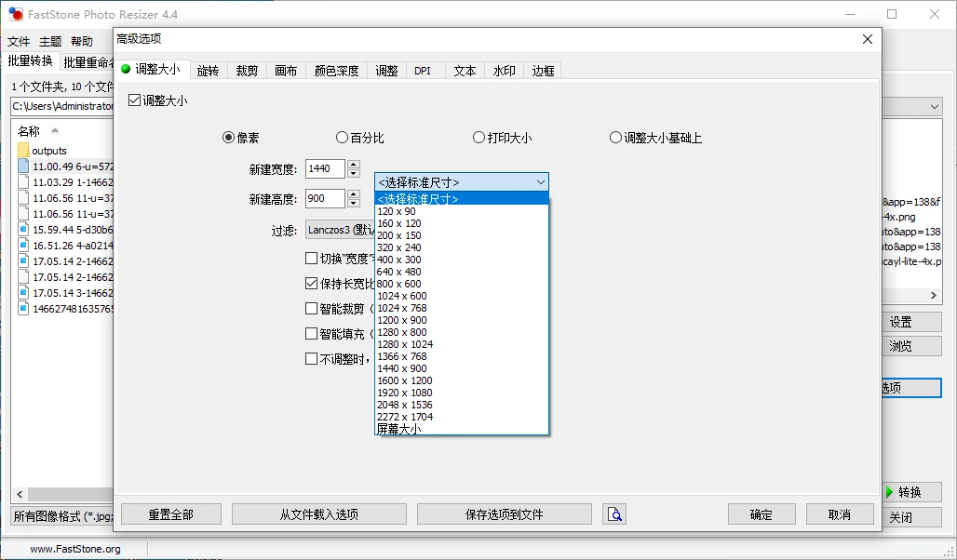The width and height of the screenshot is (957, 560).
Task: Select the 打印大小 radio button
Action: click(x=478, y=137)
